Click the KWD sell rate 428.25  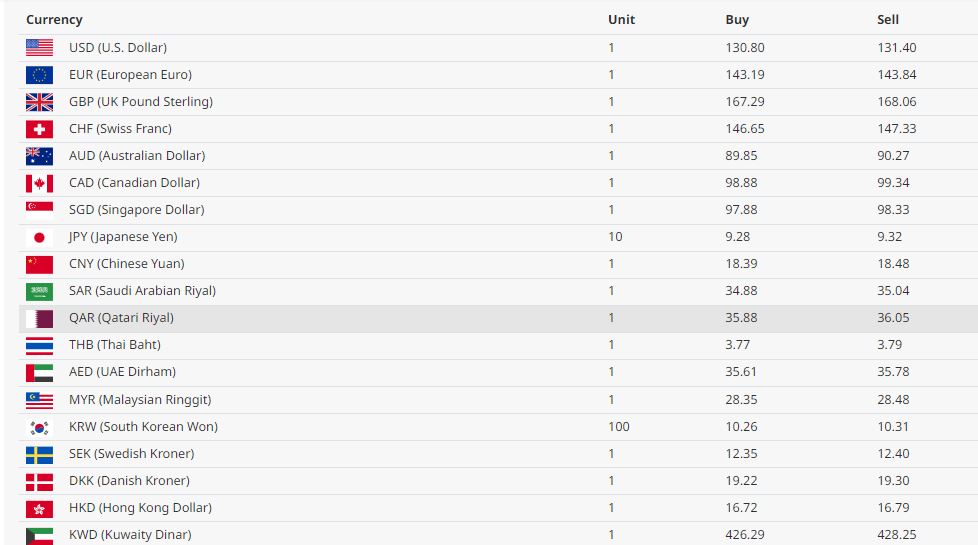click(x=897, y=535)
